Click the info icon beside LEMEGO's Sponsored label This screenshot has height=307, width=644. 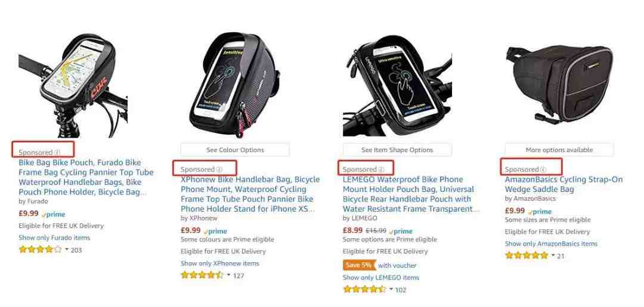click(x=381, y=169)
